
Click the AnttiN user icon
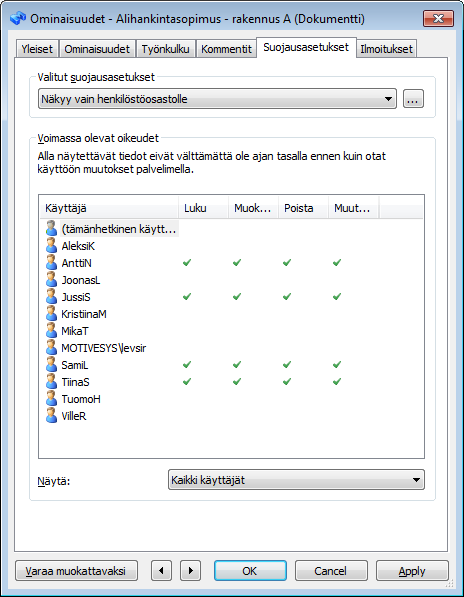[x=51, y=263]
